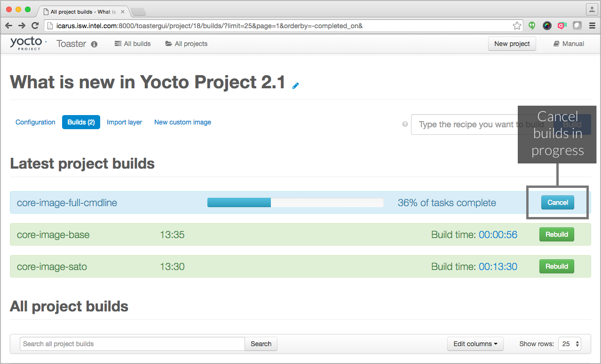Open the core-image-sato build link
This screenshot has width=601, height=364.
click(x=52, y=267)
